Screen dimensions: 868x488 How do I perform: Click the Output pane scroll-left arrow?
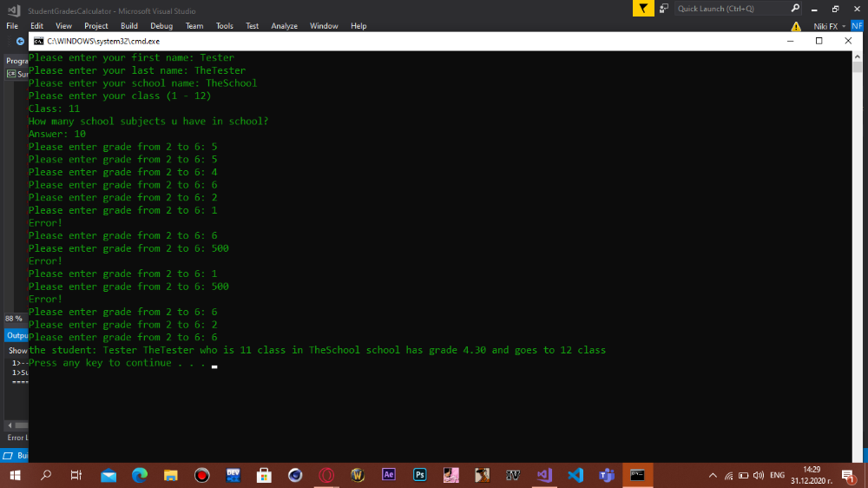click(10, 425)
